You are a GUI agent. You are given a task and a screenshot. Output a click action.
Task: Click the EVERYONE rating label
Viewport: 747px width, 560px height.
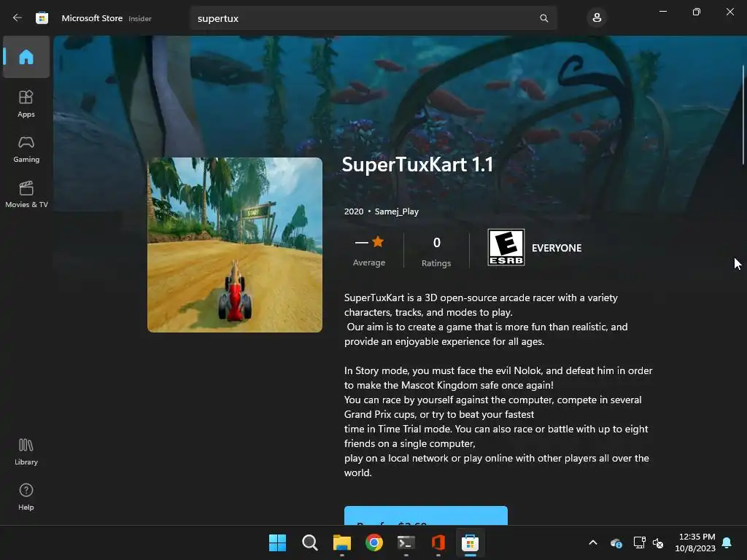point(557,248)
